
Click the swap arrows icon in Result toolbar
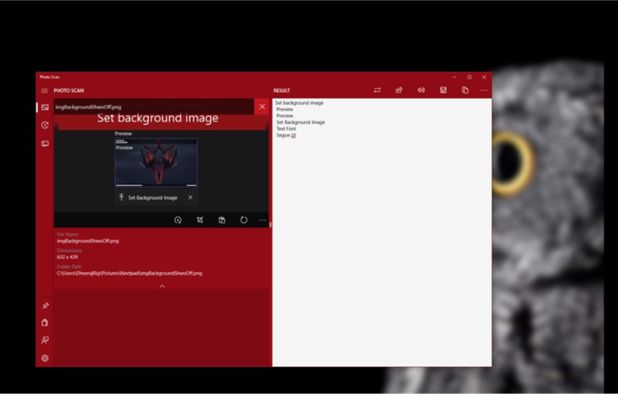[377, 90]
